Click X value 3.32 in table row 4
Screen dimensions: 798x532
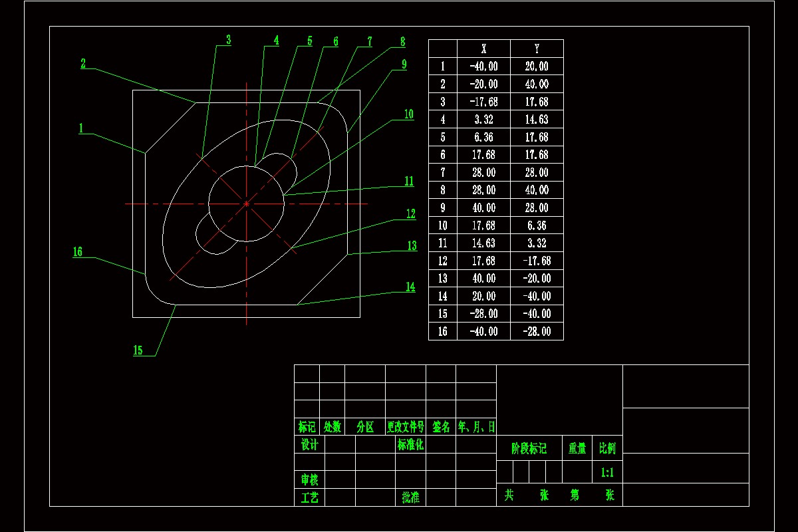pyautogui.click(x=484, y=120)
